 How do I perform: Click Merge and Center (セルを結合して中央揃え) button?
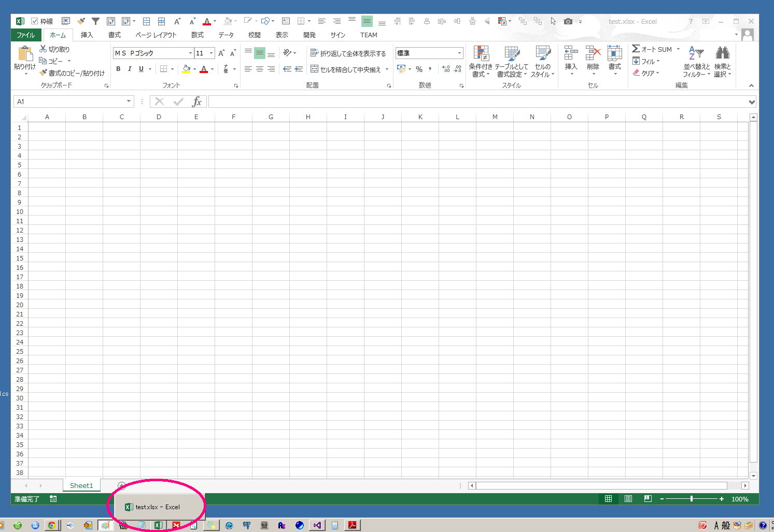pos(346,69)
